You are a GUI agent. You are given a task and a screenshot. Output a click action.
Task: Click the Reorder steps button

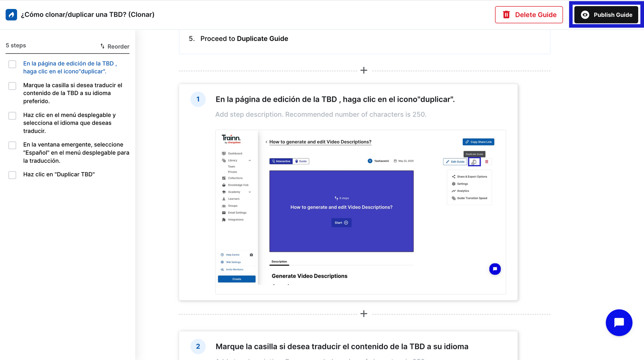(115, 46)
